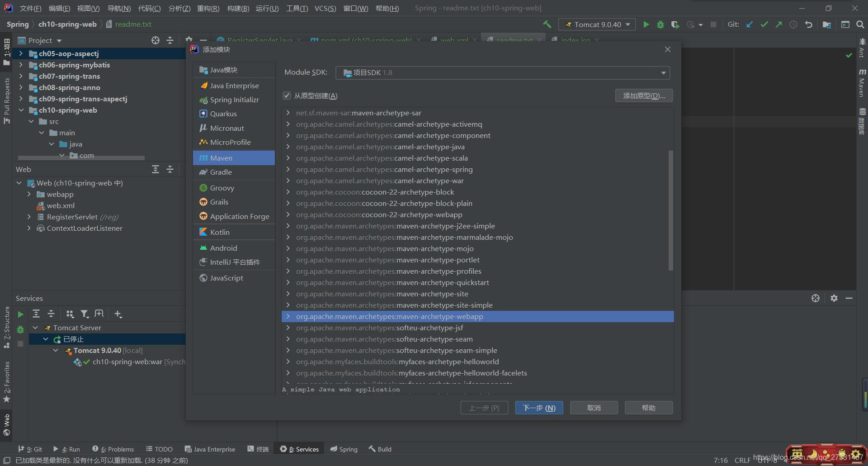Expand all in Web panel header
The height and width of the screenshot is (466, 868).
click(156, 169)
